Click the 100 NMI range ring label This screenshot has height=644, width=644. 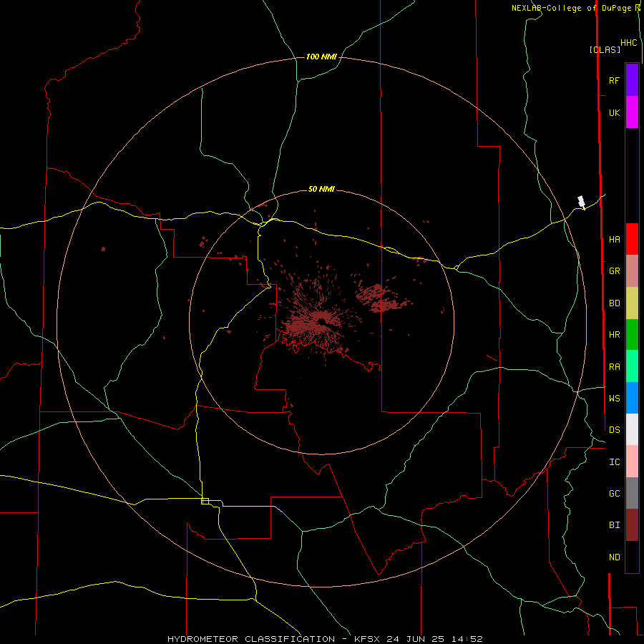click(x=321, y=57)
